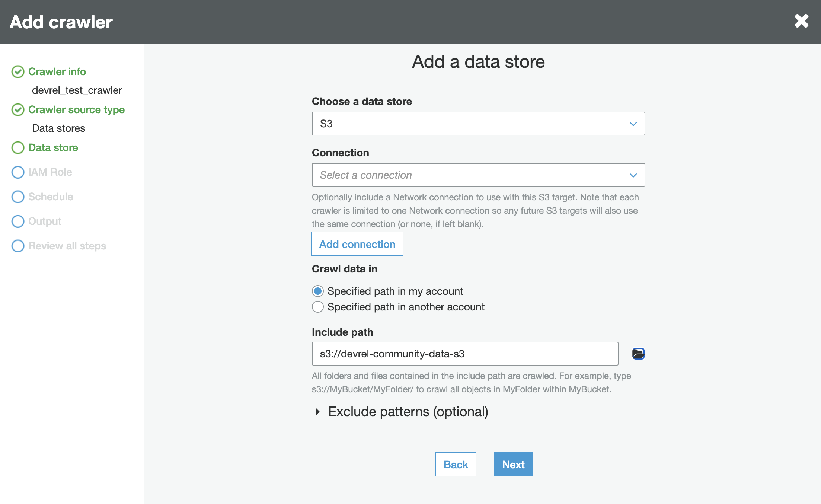This screenshot has width=821, height=504.
Task: Click the checkmark icon beside Crawler source type
Action: coord(17,110)
